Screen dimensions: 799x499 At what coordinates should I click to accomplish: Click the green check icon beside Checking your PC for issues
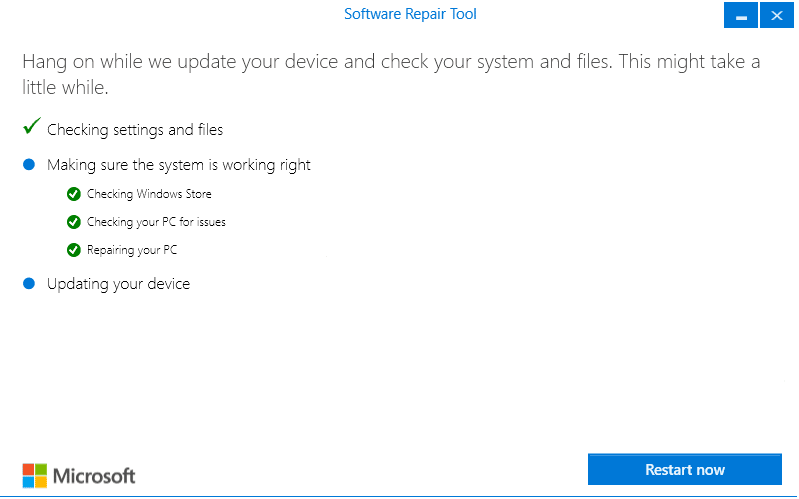click(x=74, y=222)
